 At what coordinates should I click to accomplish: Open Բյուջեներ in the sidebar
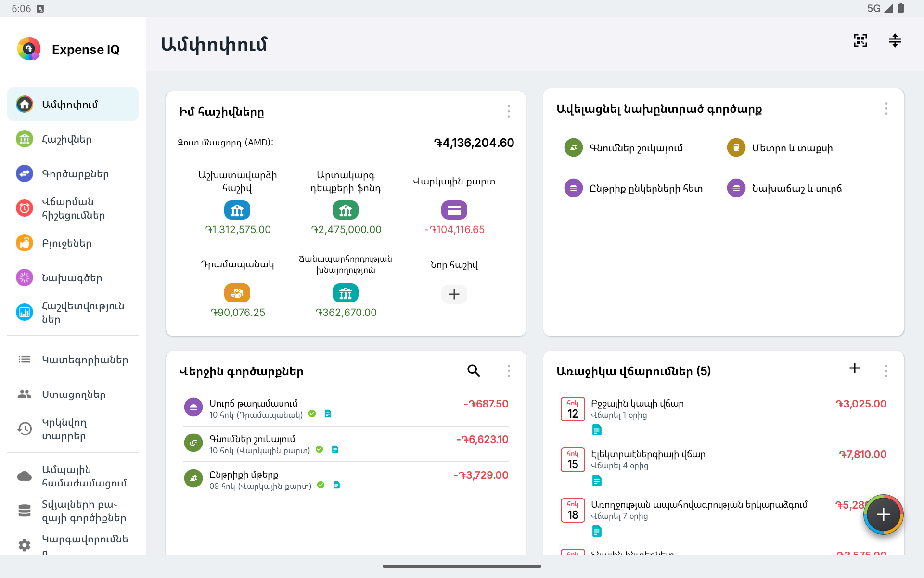(x=73, y=243)
